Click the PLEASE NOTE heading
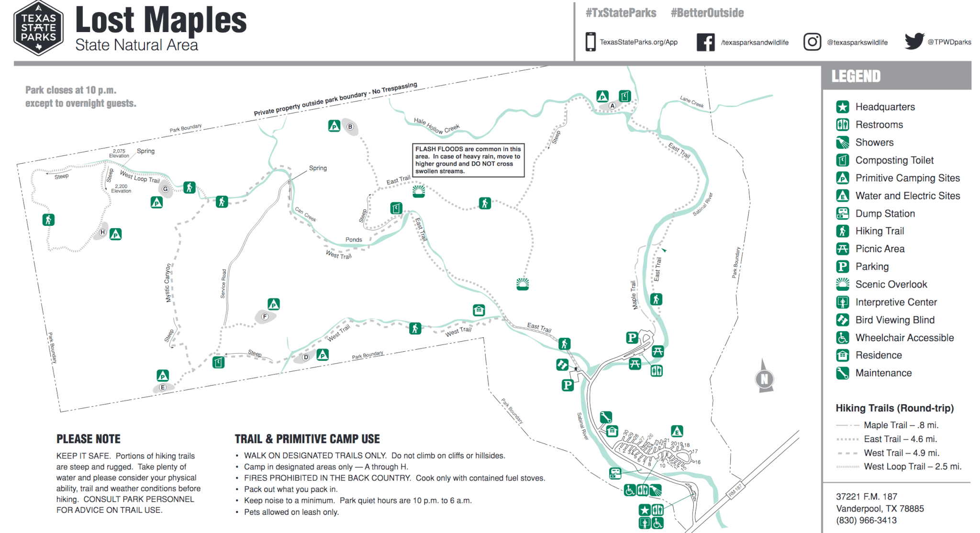This screenshot has height=533, width=980. click(x=89, y=439)
